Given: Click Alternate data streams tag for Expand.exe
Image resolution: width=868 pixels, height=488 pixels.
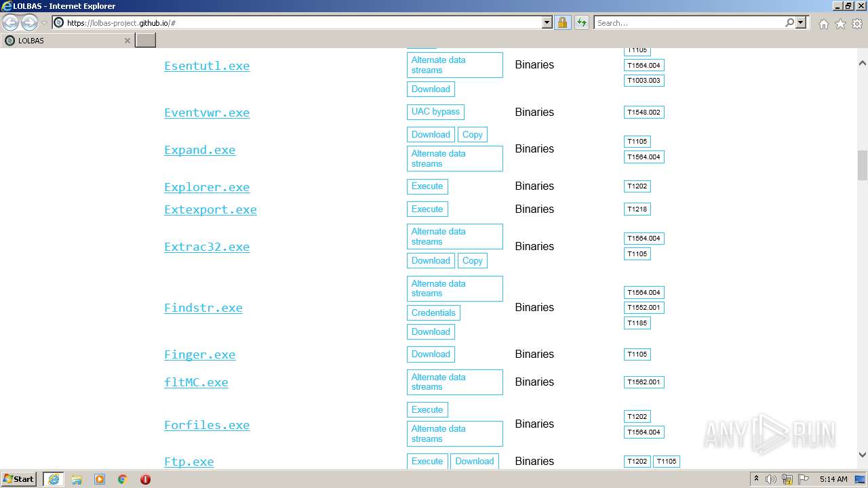Looking at the screenshot, I should [x=455, y=159].
